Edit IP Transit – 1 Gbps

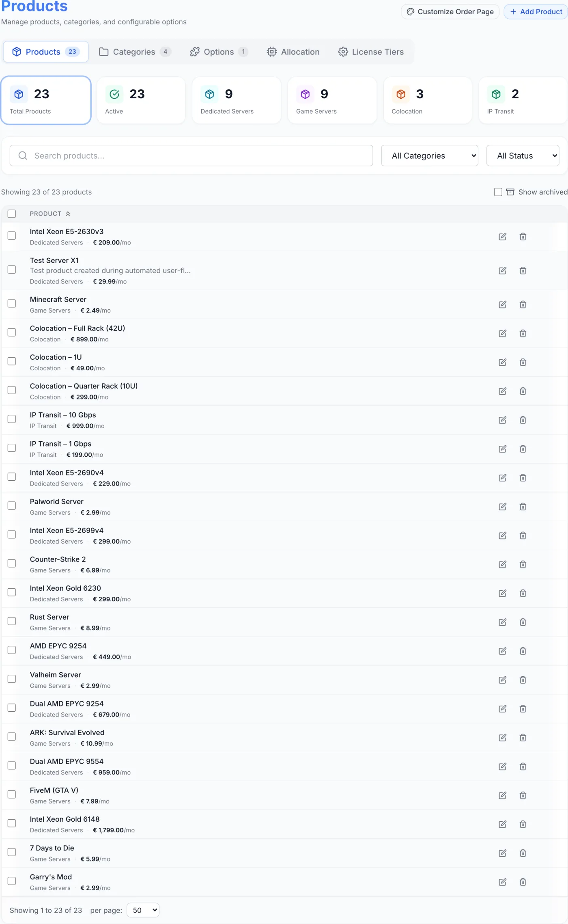tap(502, 449)
